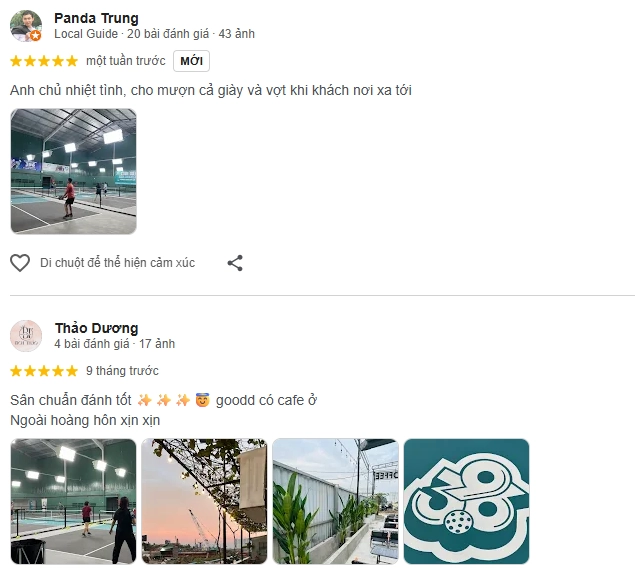Open the sunset sky photo with crane
The image size is (635, 577).
tap(204, 501)
